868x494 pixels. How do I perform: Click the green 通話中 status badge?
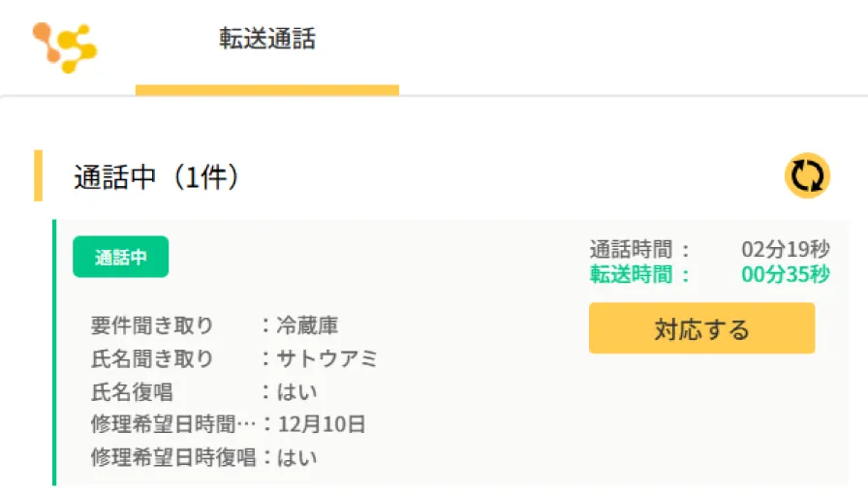pyautogui.click(x=120, y=258)
